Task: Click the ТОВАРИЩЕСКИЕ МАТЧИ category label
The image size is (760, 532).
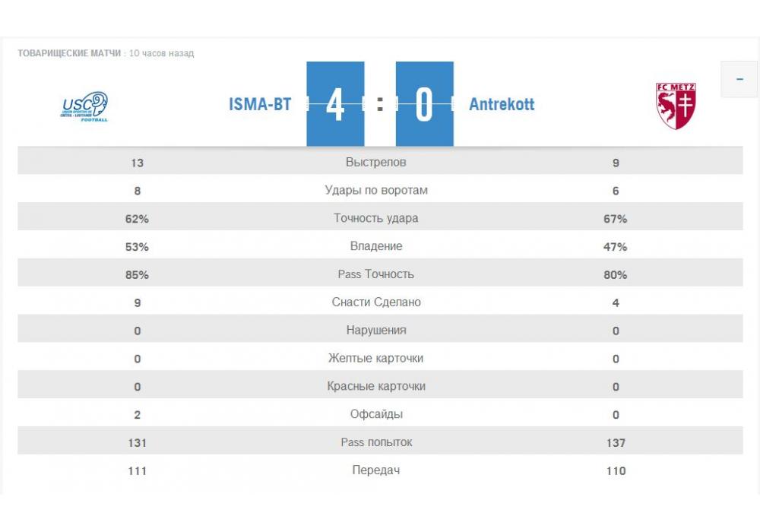Action: point(69,53)
